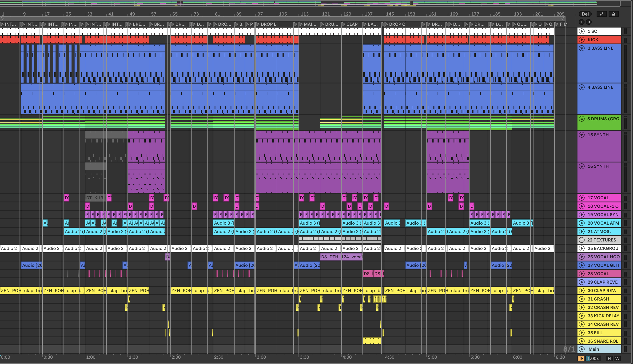633x364 pixels.
Task: Toggle the optimize arrangement width W button
Action: pos(617,358)
